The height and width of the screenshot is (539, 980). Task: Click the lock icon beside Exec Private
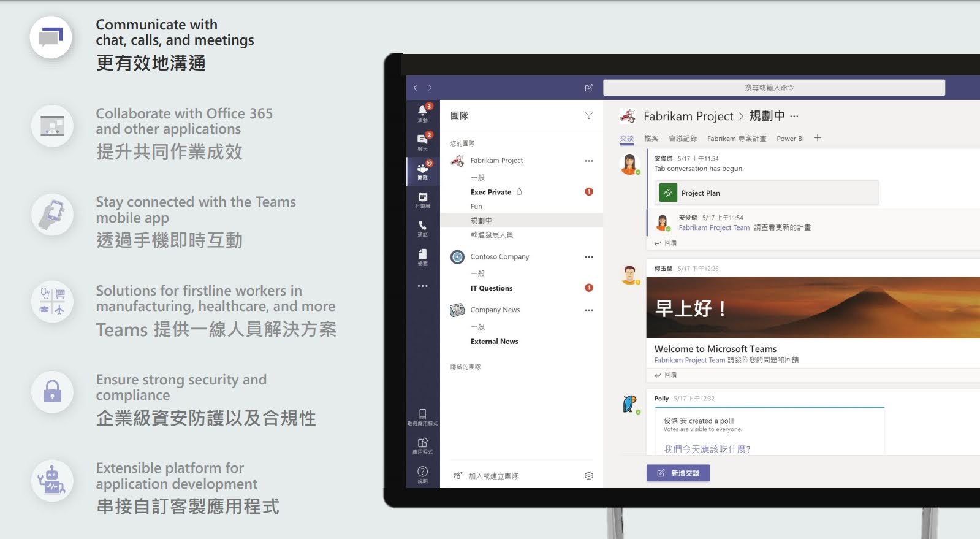(x=519, y=192)
